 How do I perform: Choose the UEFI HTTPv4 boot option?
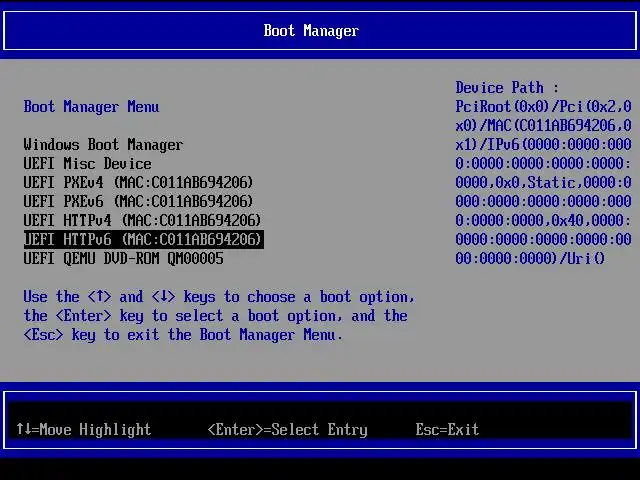pos(142,220)
